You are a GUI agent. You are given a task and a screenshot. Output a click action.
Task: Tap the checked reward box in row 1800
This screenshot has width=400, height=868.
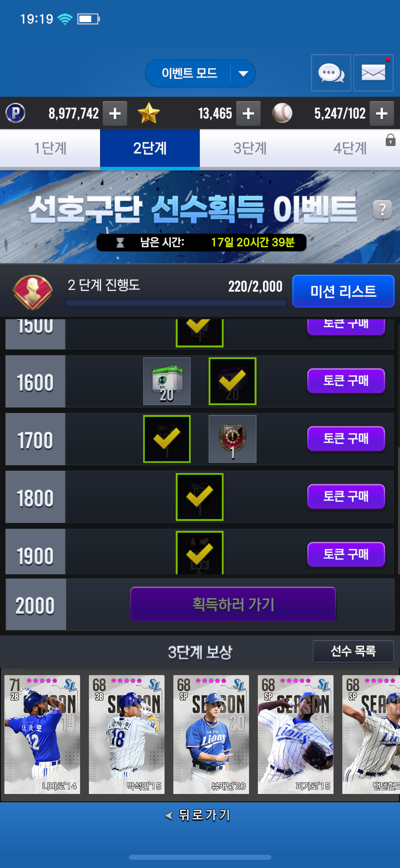point(199,497)
